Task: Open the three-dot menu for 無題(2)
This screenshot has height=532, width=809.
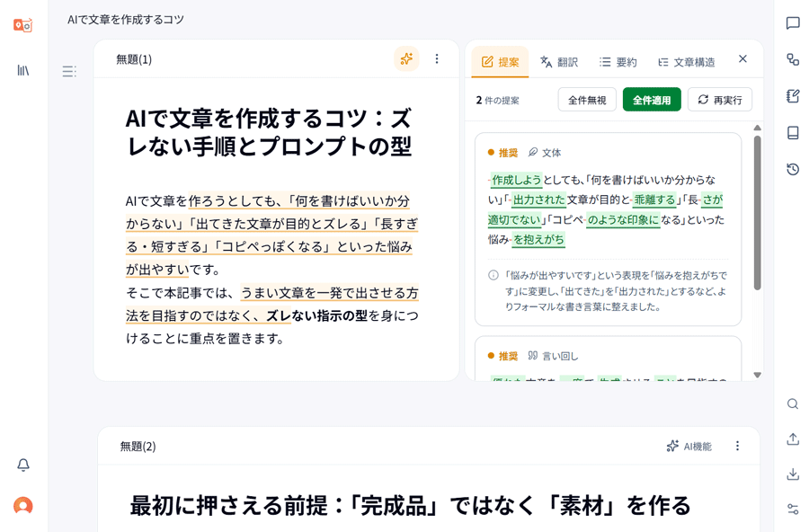Action: point(737,446)
